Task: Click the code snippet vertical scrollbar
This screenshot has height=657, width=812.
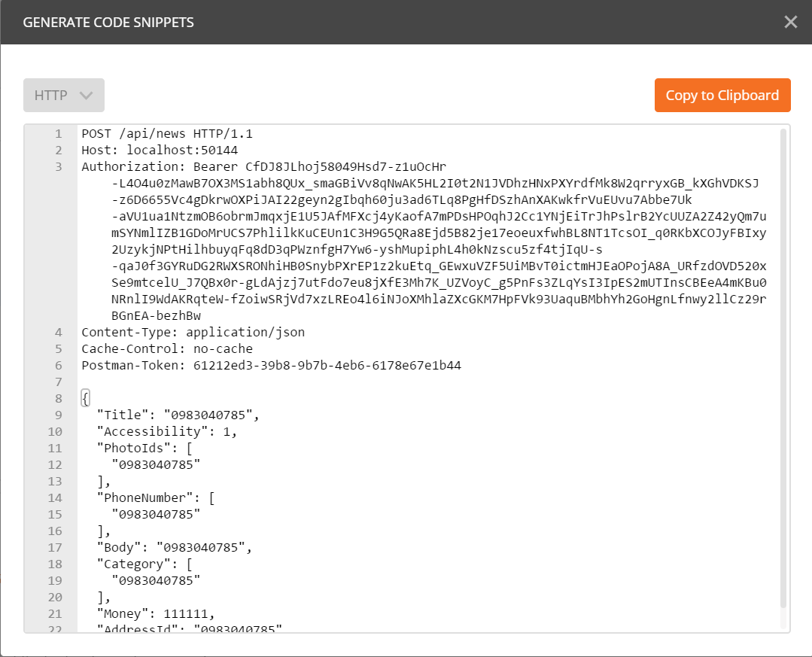Action: click(x=783, y=369)
